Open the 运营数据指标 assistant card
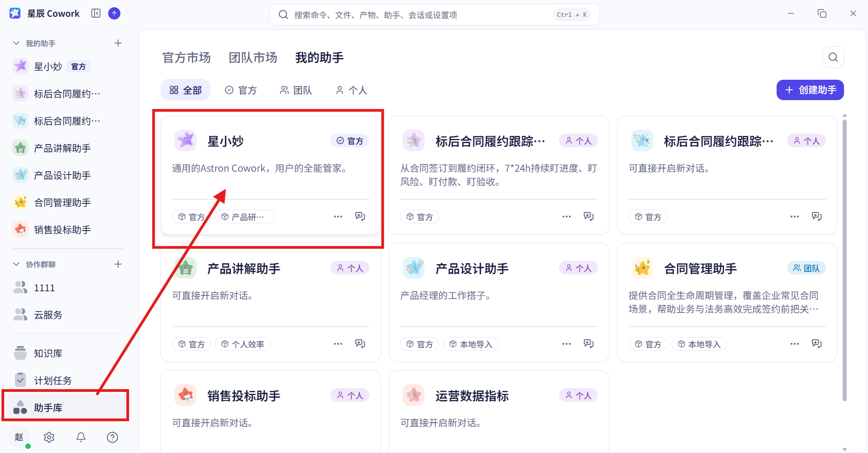Image resolution: width=868 pixels, height=453 pixels. pos(499,411)
